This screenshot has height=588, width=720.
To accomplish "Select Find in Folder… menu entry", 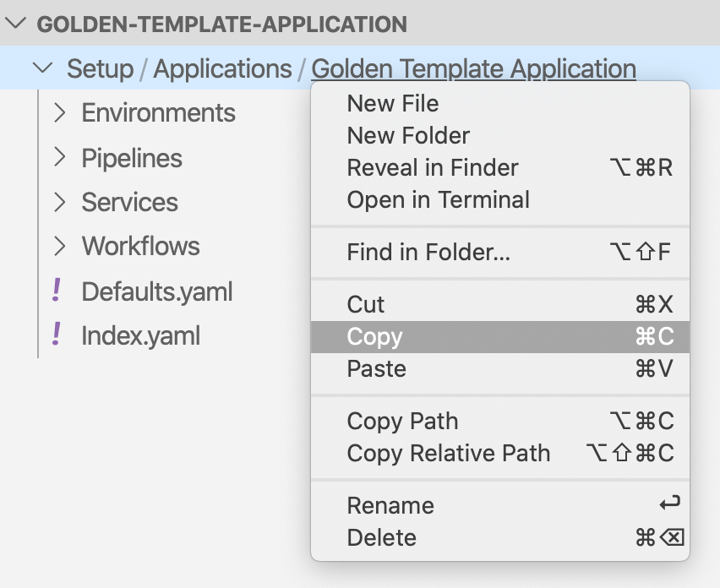I will click(500, 252).
